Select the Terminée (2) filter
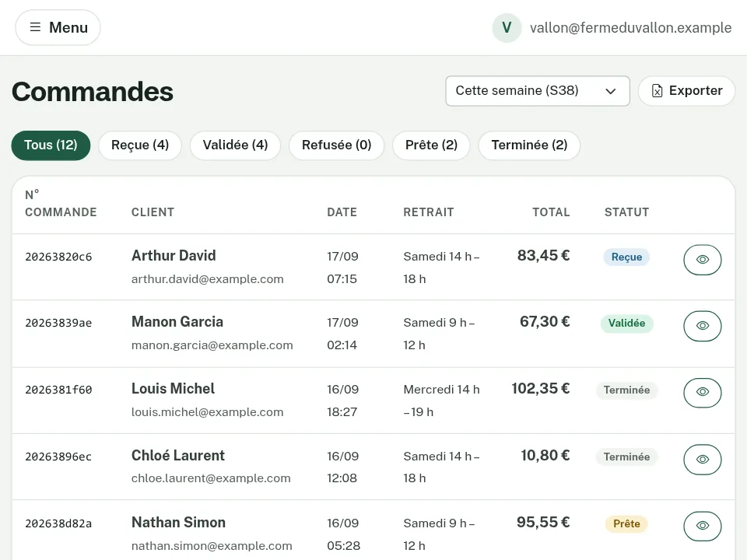This screenshot has height=560, width=747. coord(529,145)
